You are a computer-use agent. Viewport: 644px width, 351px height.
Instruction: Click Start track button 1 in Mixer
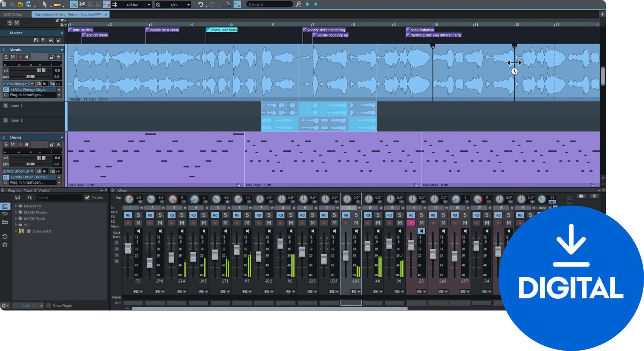[x=117, y=243]
